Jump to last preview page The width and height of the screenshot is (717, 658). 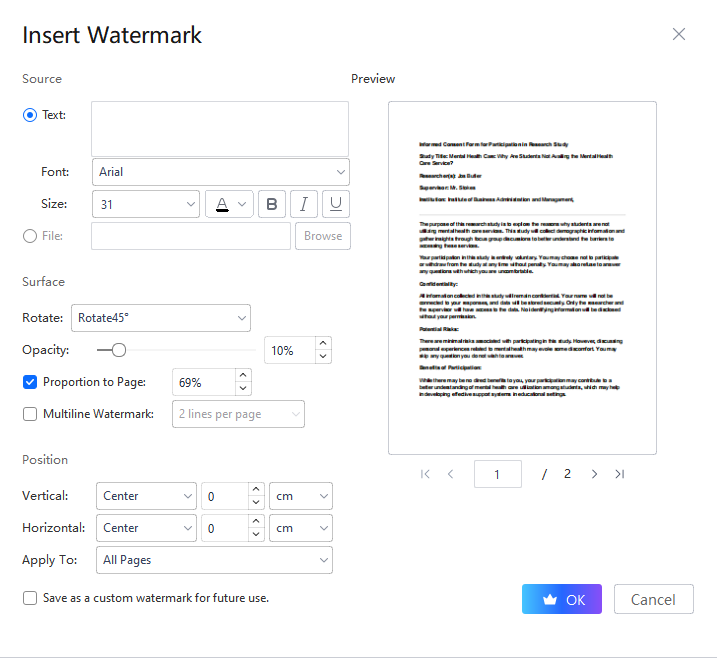click(620, 474)
